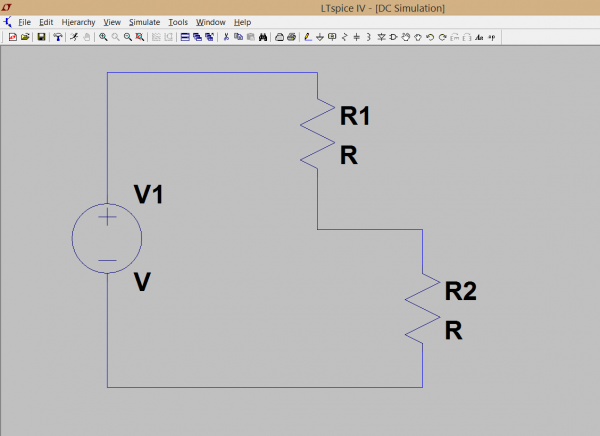The width and height of the screenshot is (600, 436).
Task: Select the Draw Wire pencil tool
Action: click(x=308, y=37)
